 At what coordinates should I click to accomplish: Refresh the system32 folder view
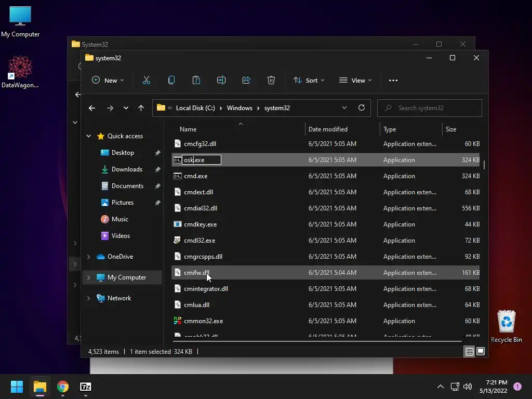(x=362, y=108)
